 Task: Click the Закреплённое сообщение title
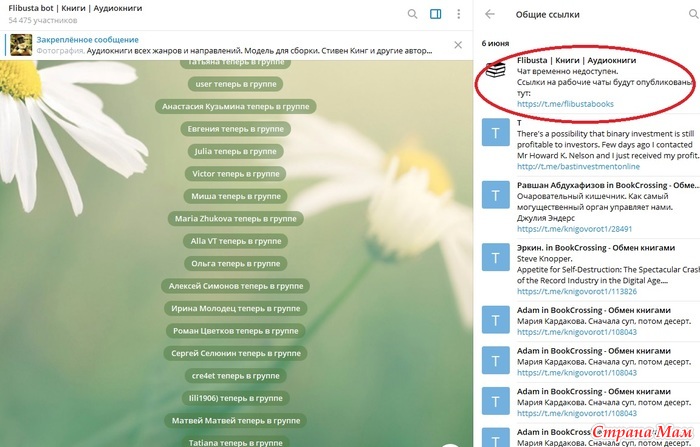point(88,40)
